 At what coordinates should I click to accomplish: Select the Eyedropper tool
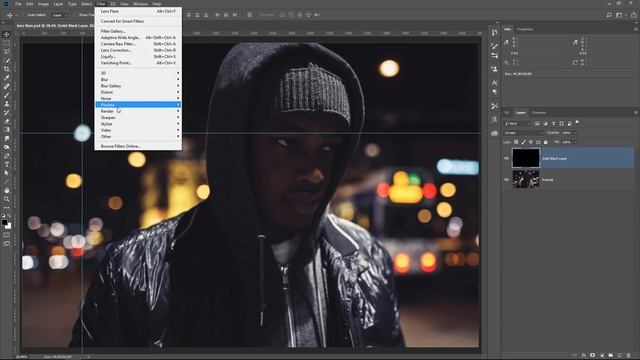[7, 78]
